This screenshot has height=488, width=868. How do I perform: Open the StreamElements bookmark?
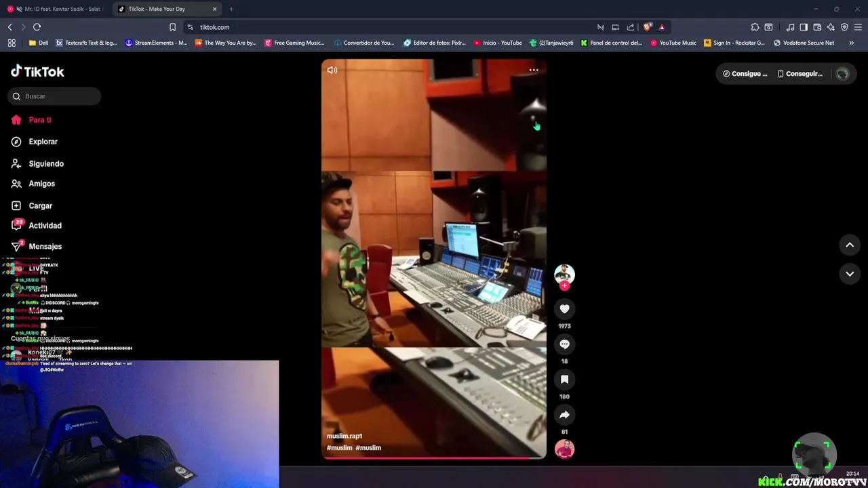pyautogui.click(x=156, y=43)
